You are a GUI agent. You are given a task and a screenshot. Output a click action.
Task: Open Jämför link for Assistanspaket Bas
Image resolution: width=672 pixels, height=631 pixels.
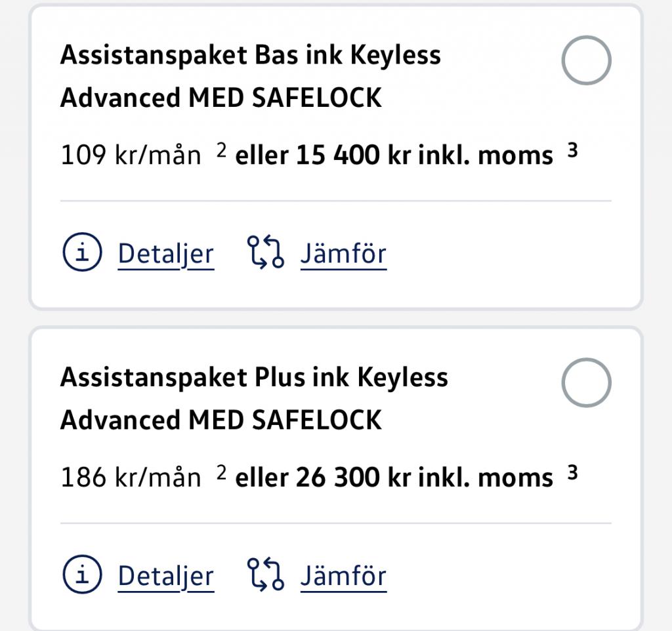[x=343, y=254]
